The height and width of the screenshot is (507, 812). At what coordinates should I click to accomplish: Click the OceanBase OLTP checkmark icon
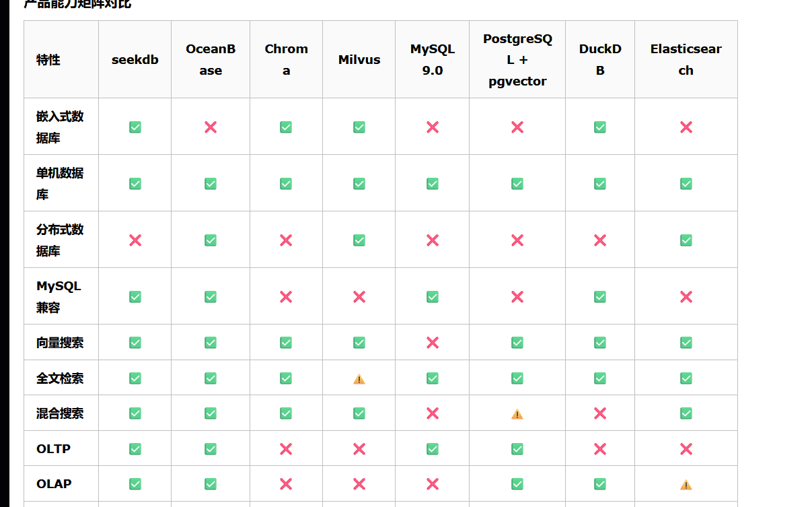pyautogui.click(x=211, y=449)
